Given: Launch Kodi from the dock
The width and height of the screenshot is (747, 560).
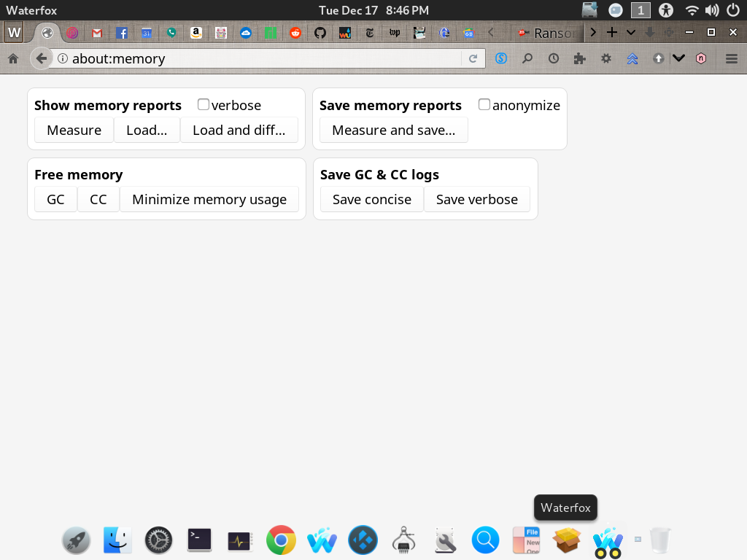Looking at the screenshot, I should coord(363,540).
